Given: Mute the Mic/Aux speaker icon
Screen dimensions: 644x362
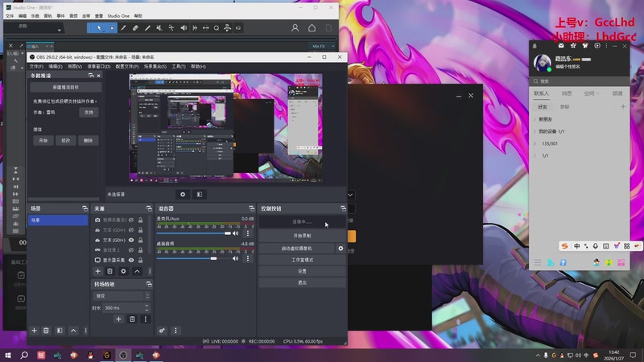Looking at the screenshot, I should (236, 233).
